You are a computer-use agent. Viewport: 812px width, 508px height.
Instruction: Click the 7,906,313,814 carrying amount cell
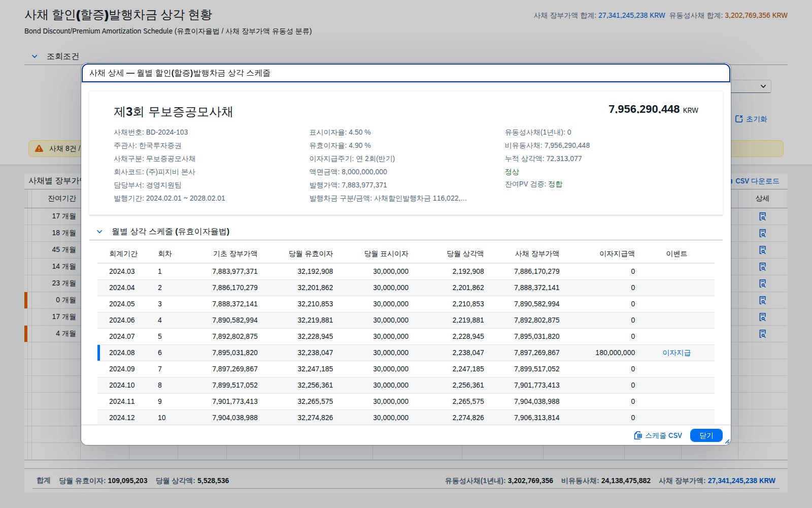537,418
